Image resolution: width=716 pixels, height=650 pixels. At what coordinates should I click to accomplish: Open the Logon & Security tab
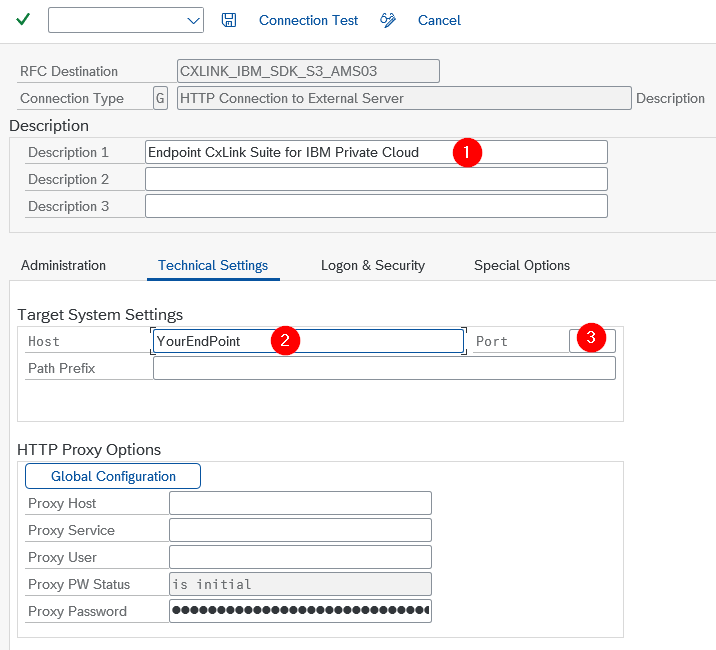click(x=373, y=265)
